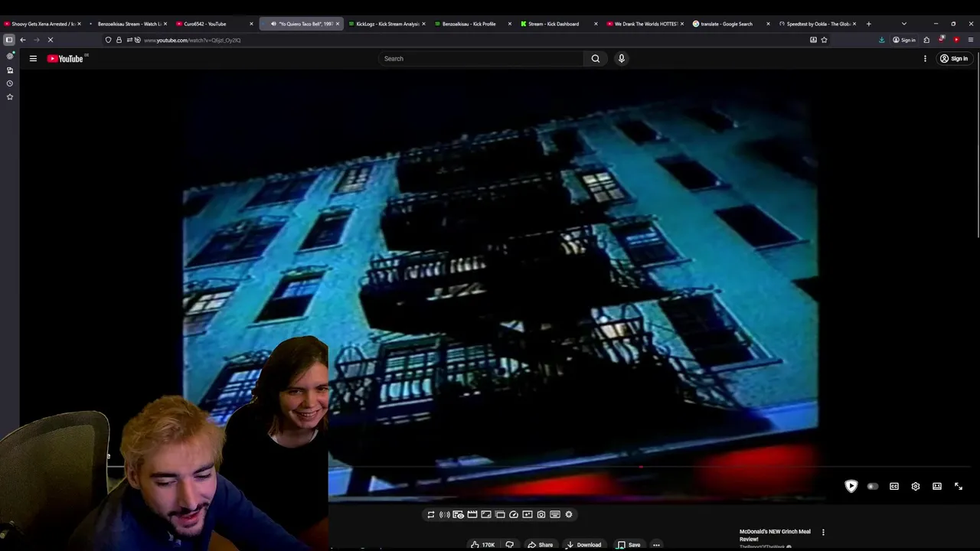Screen dimensions: 980x551
Task: Open synced tabs icon in the sidebar
Action: coord(10,70)
